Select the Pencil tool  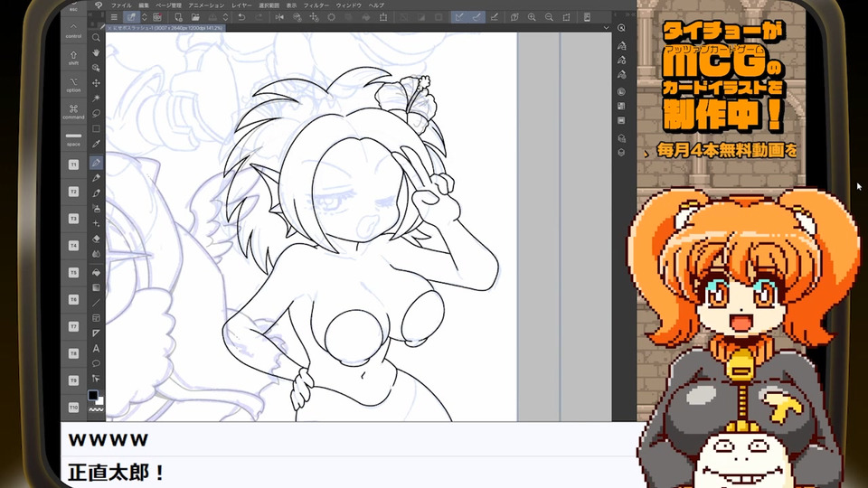coord(96,178)
